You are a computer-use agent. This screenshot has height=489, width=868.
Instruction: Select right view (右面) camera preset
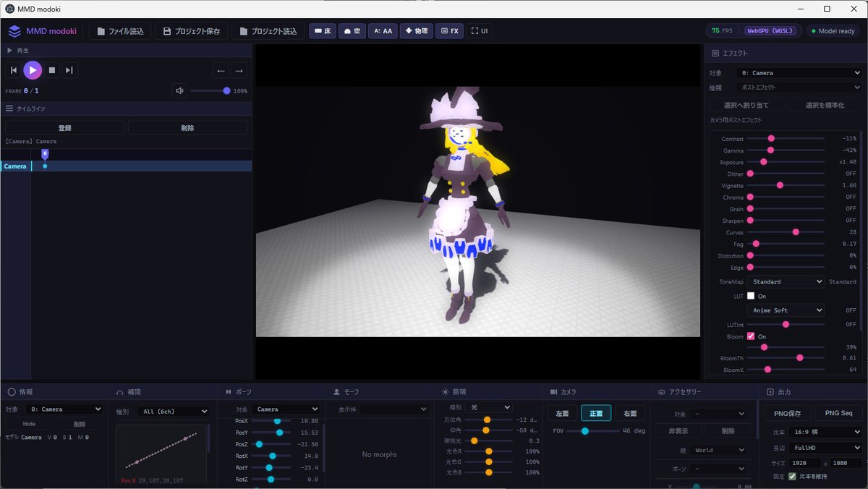(630, 413)
